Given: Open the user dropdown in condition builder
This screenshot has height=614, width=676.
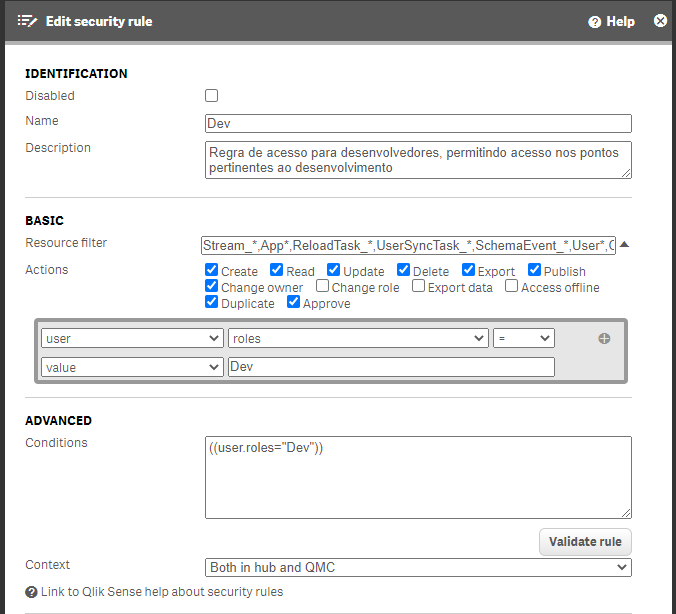Looking at the screenshot, I should point(132,339).
